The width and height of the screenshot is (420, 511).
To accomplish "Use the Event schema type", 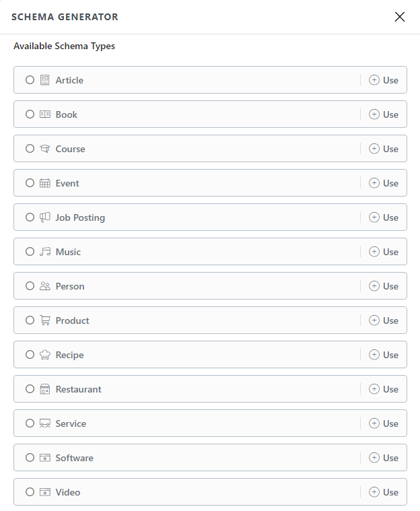I will click(x=384, y=183).
